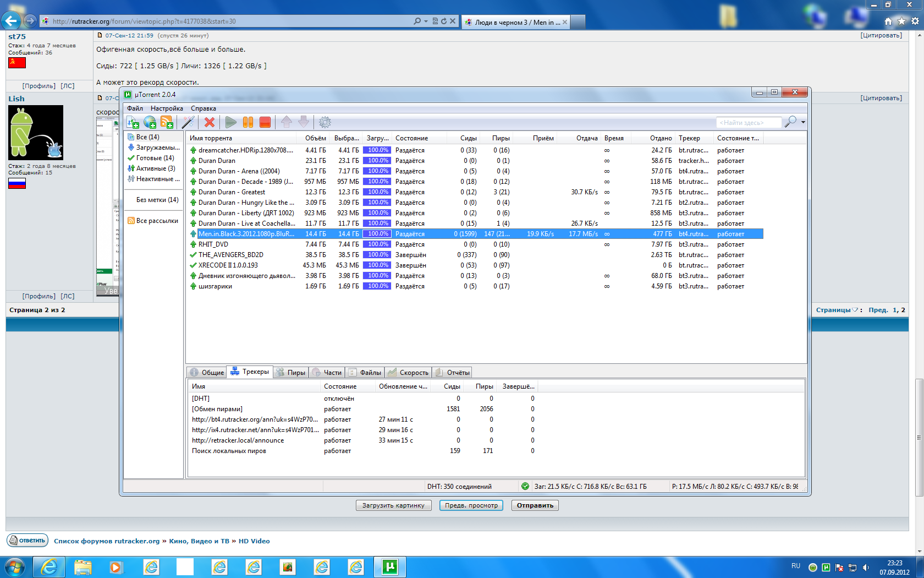This screenshot has width=924, height=578.
Task: Click 'Предв. просмотр' button
Action: click(x=471, y=505)
